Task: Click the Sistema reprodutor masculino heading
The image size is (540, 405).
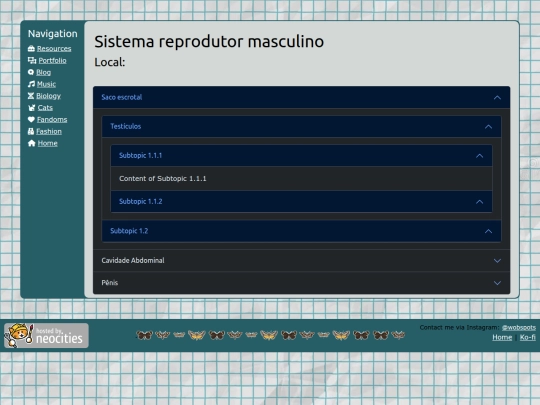Action: [x=209, y=41]
